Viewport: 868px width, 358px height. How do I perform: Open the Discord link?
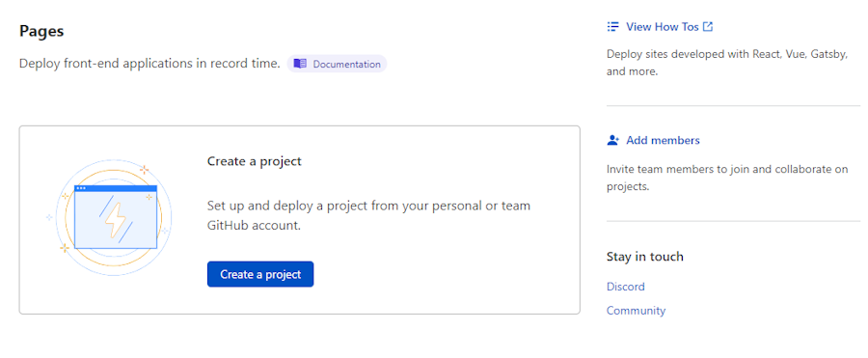(626, 287)
